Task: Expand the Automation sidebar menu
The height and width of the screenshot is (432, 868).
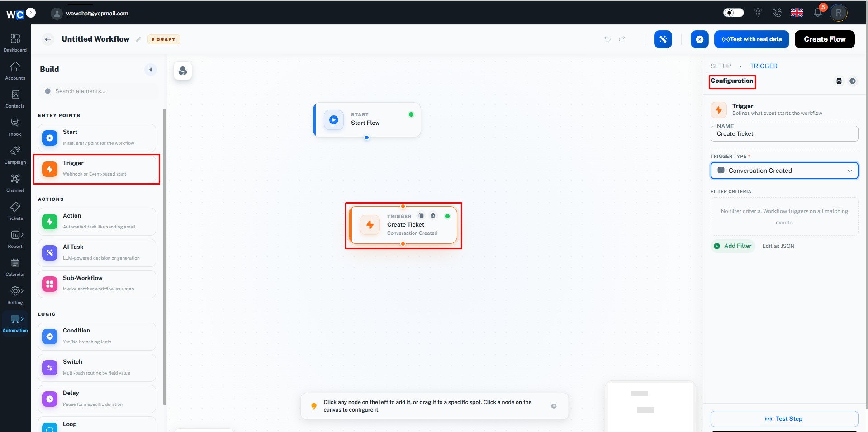Action: 15,323
